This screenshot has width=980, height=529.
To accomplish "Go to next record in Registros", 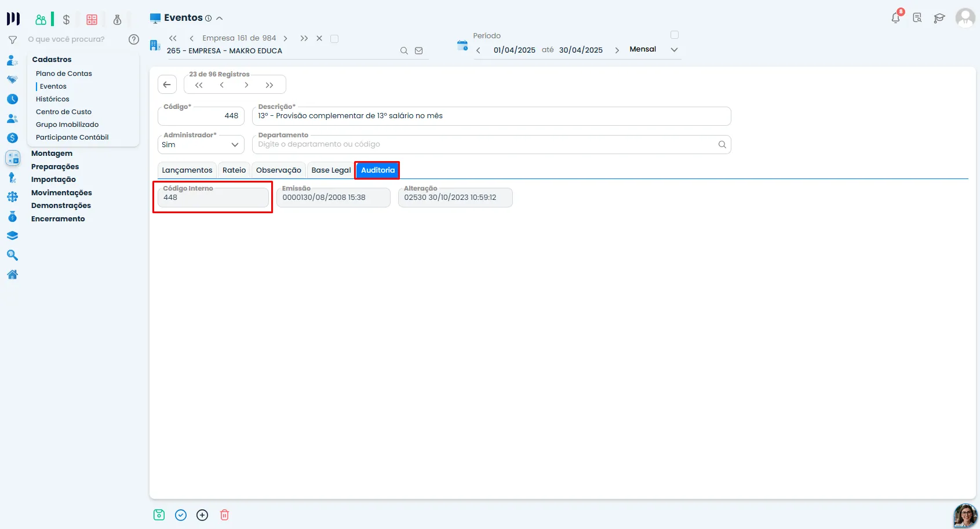I will click(x=246, y=85).
